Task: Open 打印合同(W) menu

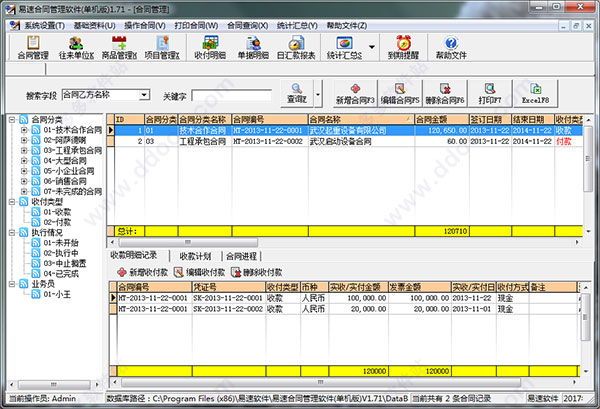Action: (196, 26)
